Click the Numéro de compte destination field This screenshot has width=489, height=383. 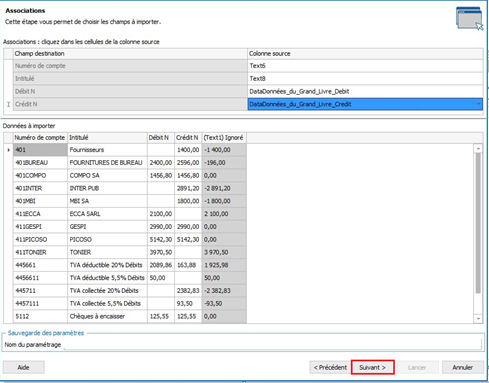(x=130, y=66)
